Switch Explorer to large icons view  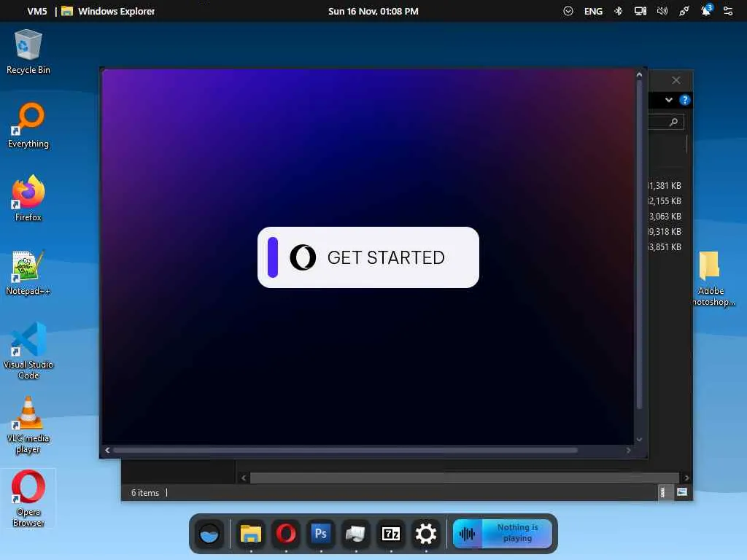click(x=682, y=492)
